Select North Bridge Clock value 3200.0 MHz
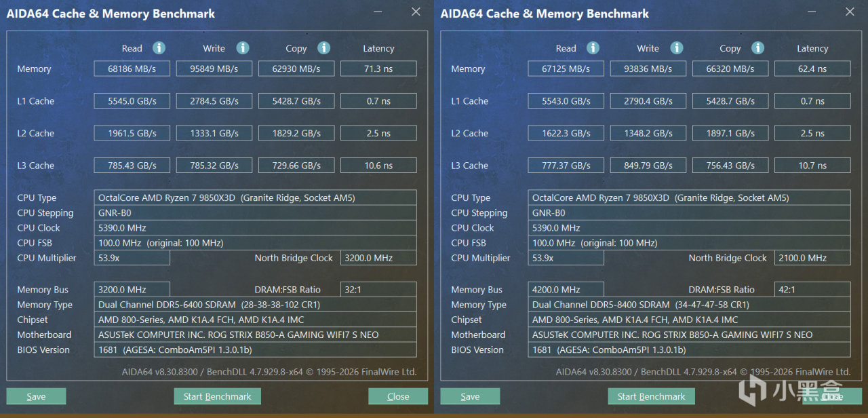 [378, 258]
